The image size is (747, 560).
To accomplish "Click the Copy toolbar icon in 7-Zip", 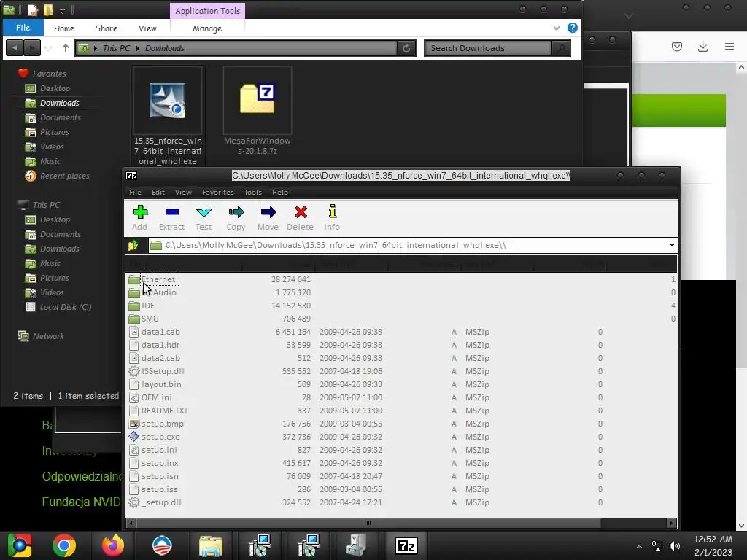I will (236, 217).
